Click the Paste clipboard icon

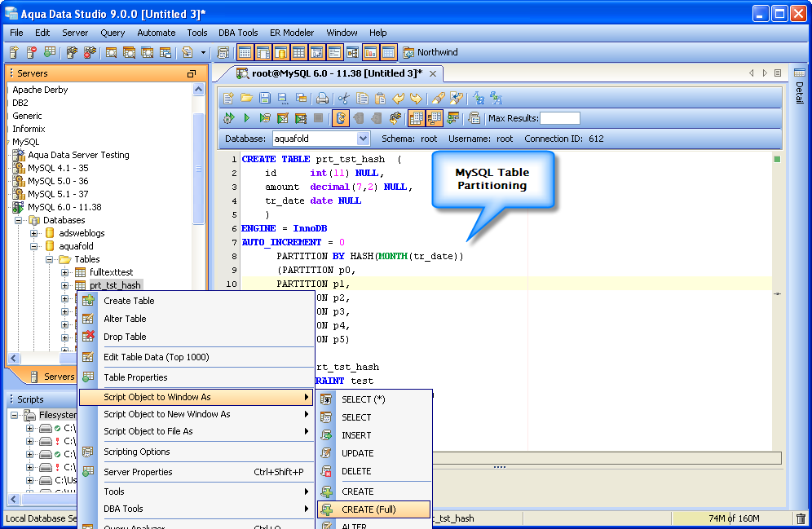click(380, 98)
